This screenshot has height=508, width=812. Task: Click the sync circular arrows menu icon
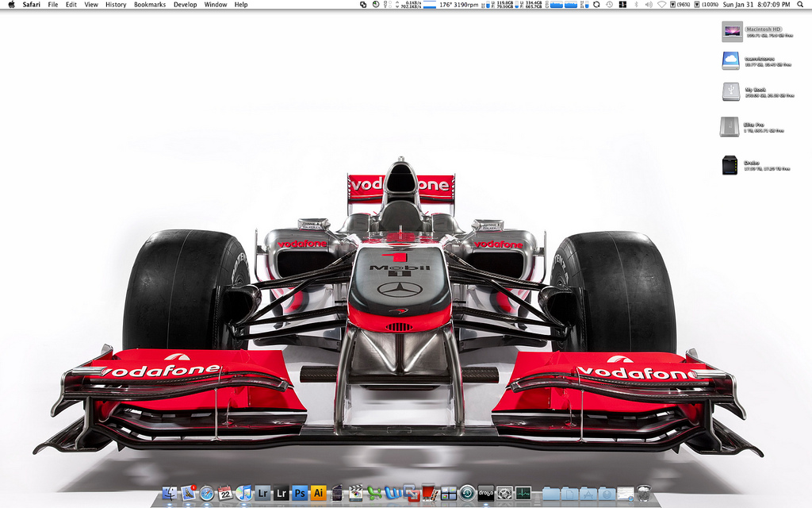pyautogui.click(x=596, y=5)
